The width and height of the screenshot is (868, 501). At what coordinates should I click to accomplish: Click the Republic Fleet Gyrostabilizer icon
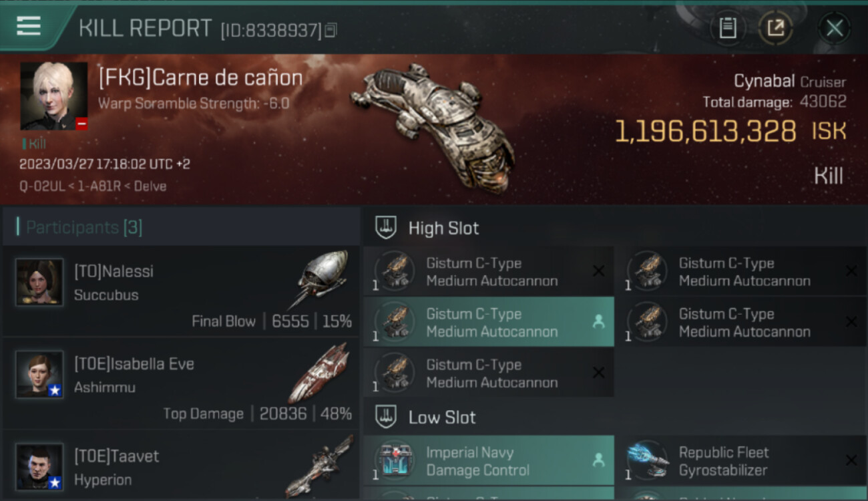coord(647,461)
